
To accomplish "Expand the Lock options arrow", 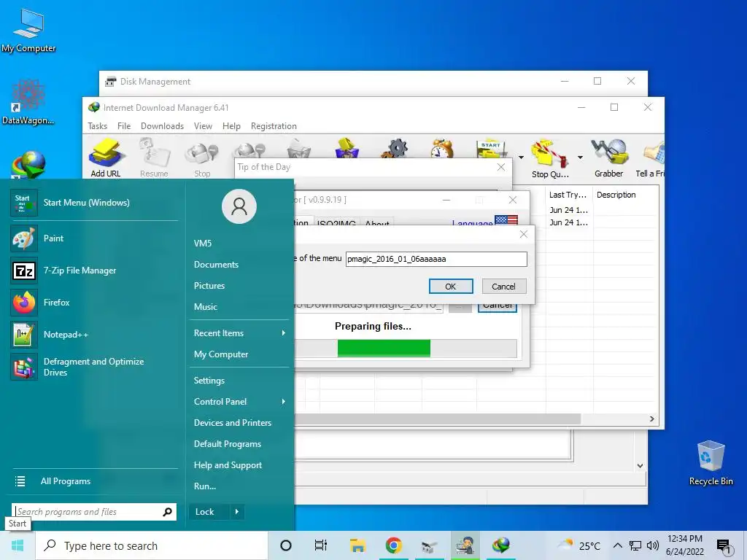I will (x=237, y=512).
